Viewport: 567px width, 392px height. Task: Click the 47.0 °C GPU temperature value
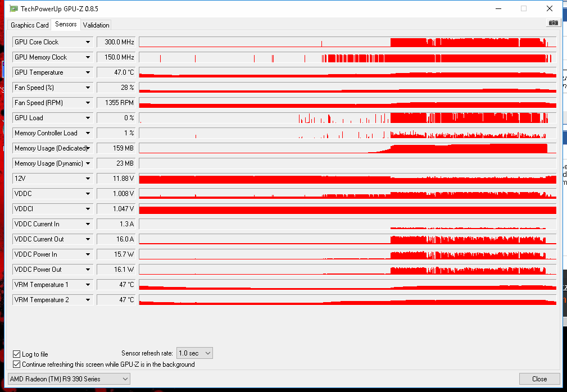tap(116, 72)
